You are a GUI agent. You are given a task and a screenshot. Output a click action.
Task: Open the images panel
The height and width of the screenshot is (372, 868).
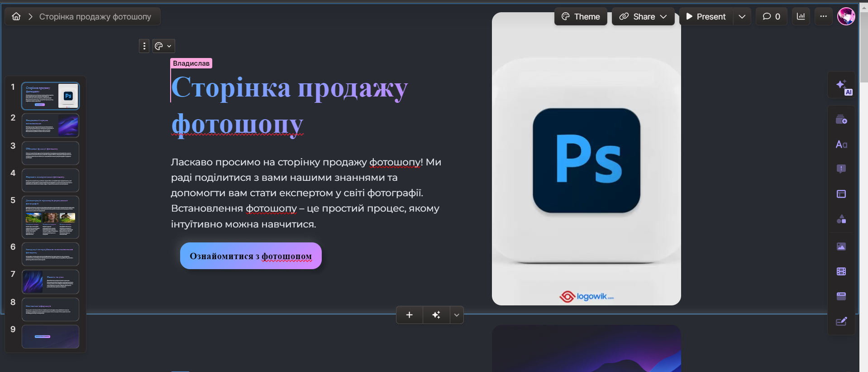(841, 246)
